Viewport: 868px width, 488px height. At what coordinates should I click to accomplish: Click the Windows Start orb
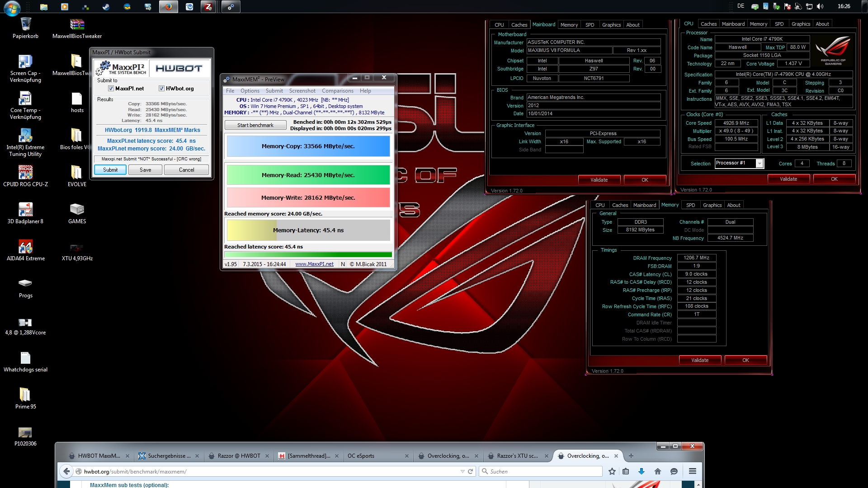pyautogui.click(x=12, y=7)
